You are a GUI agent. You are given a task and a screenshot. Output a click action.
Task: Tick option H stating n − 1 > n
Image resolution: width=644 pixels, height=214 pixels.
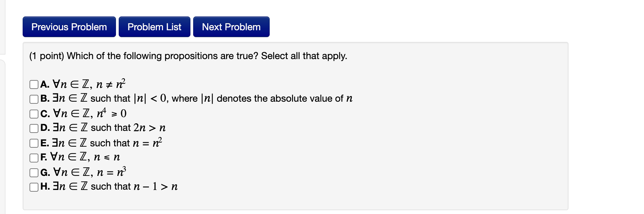coord(34,187)
